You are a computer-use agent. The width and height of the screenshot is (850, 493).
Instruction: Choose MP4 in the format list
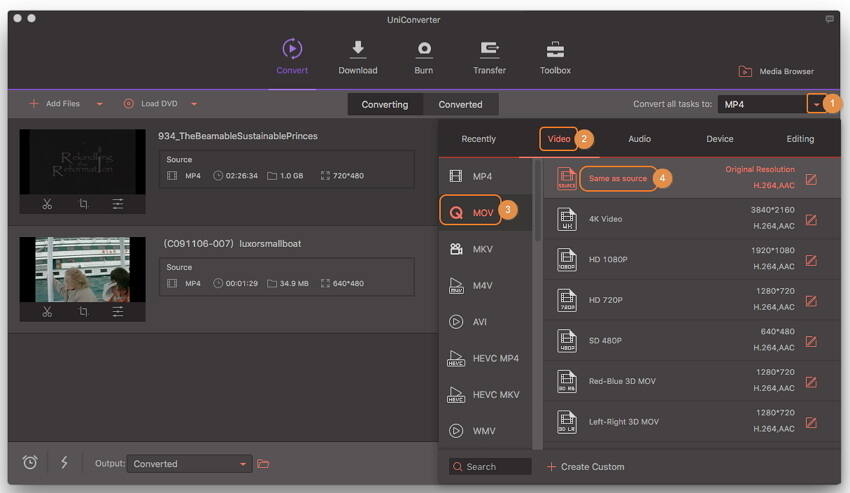[x=485, y=176]
